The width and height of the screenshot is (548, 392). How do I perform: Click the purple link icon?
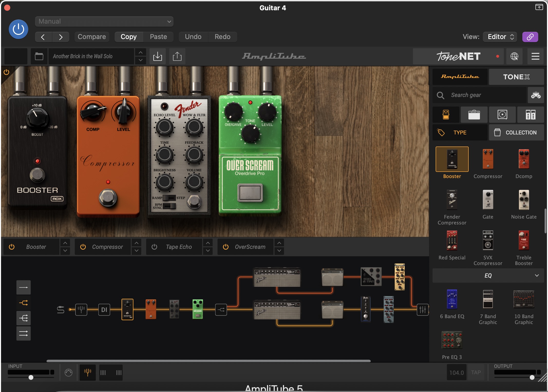pyautogui.click(x=530, y=37)
